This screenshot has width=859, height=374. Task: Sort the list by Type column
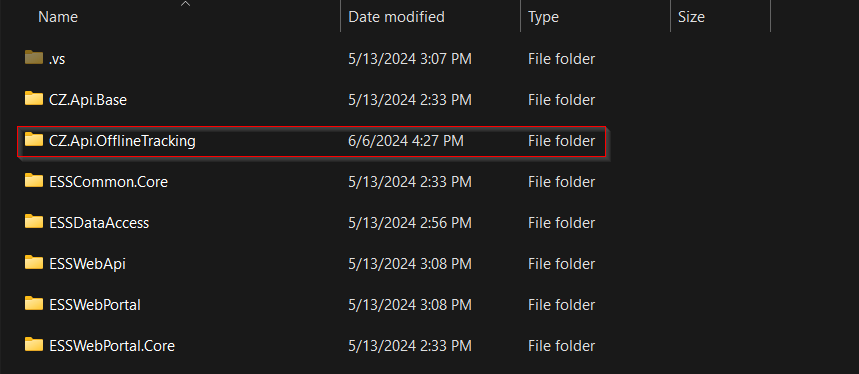click(543, 17)
